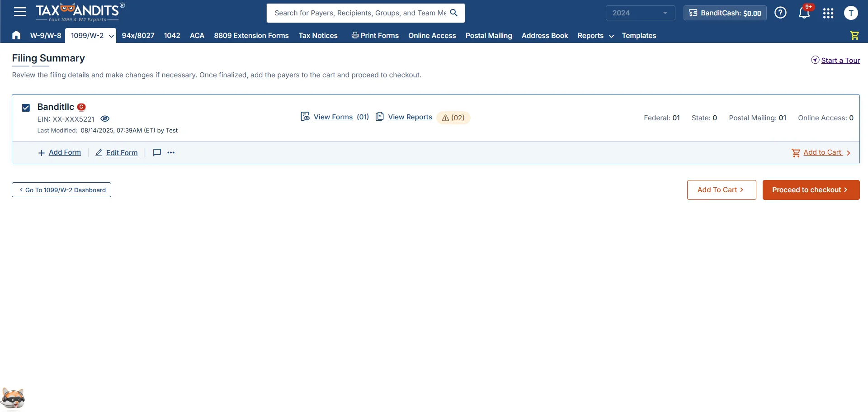Focus the payer search field
The height and width of the screenshot is (412, 868).
360,13
